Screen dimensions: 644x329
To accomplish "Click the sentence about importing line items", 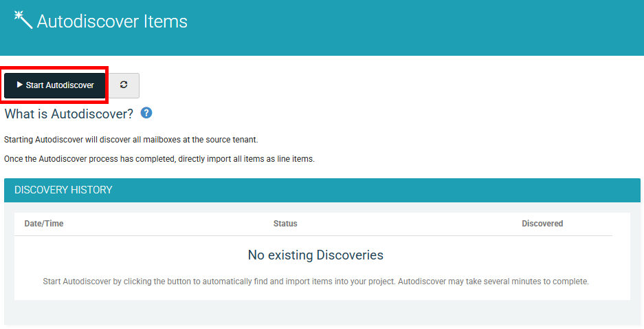I will coord(159,159).
